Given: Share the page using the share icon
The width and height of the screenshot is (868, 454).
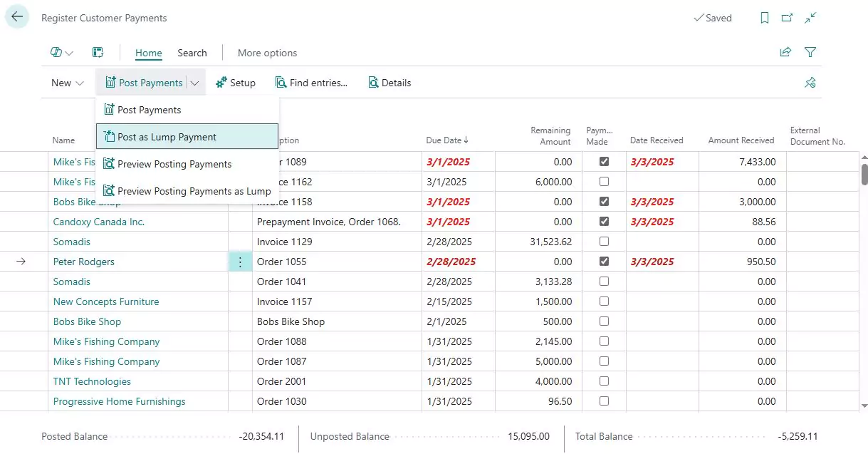Looking at the screenshot, I should point(785,52).
